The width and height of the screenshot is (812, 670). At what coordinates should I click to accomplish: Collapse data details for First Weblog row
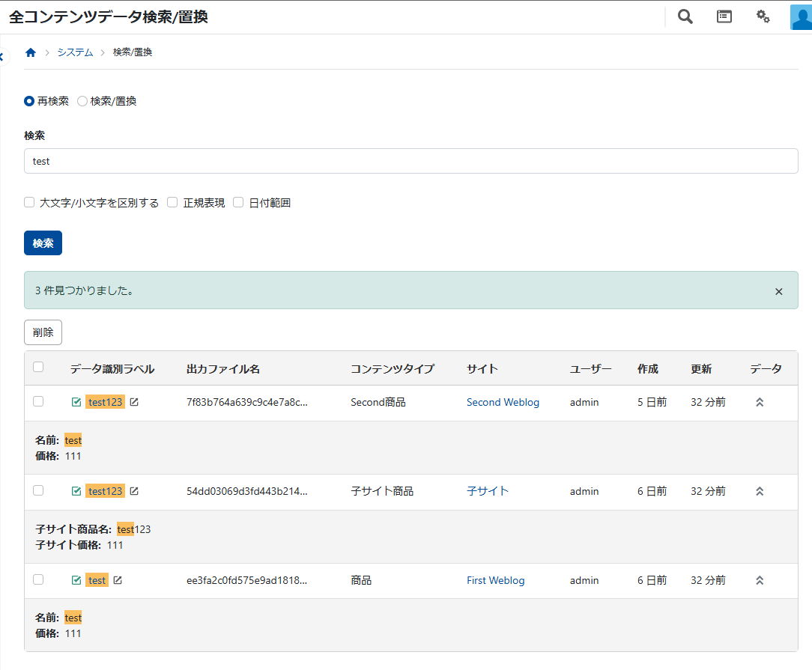tap(759, 580)
